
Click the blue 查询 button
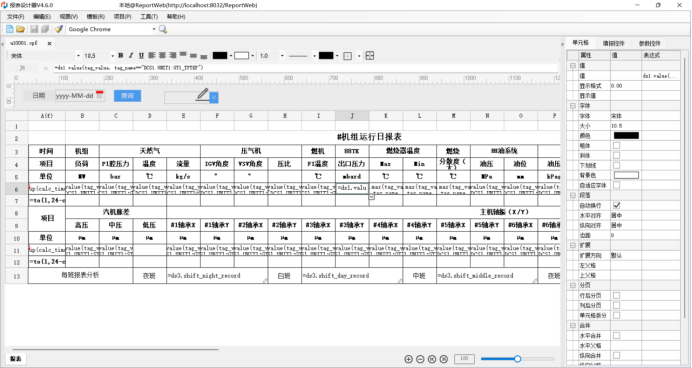(128, 96)
